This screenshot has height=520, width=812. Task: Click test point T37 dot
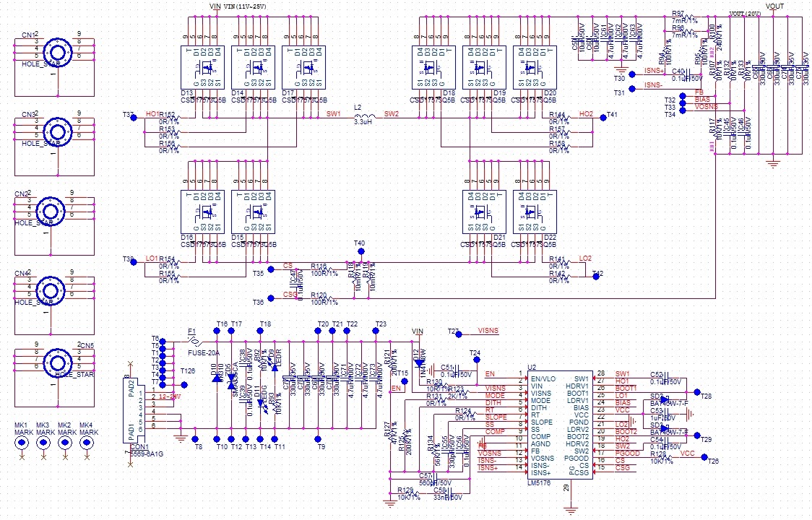(x=134, y=118)
